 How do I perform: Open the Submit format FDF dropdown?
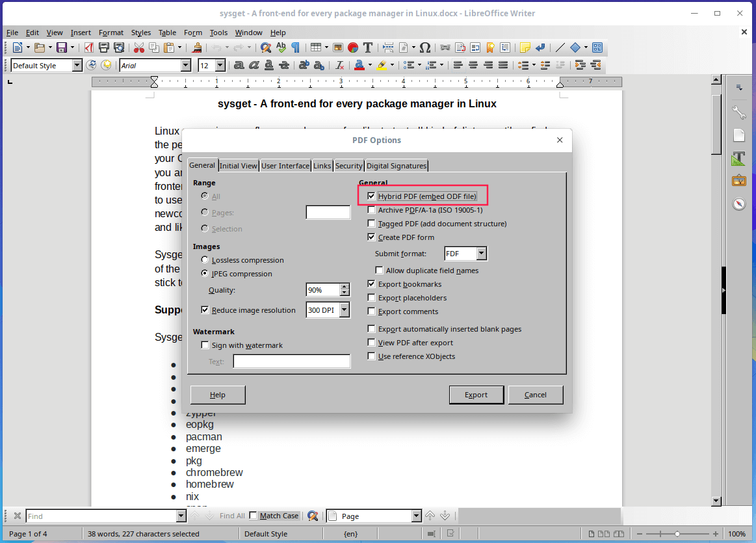(x=481, y=253)
